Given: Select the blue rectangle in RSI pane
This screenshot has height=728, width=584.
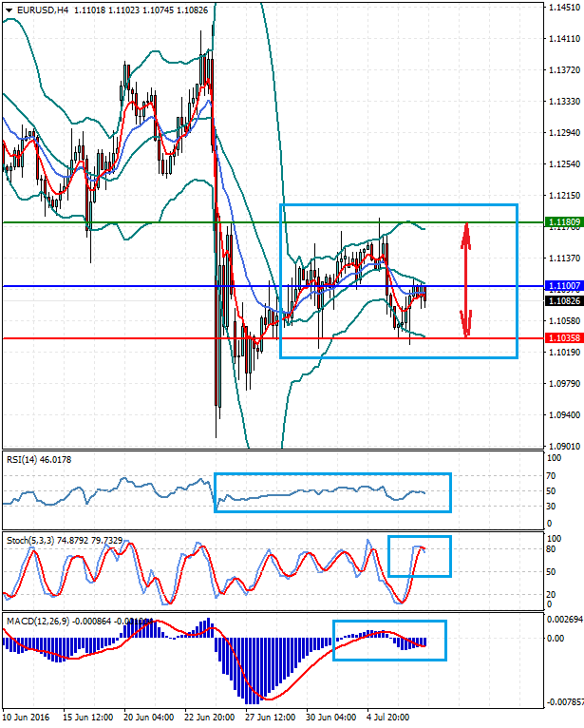Looking at the screenshot, I should click(332, 473).
